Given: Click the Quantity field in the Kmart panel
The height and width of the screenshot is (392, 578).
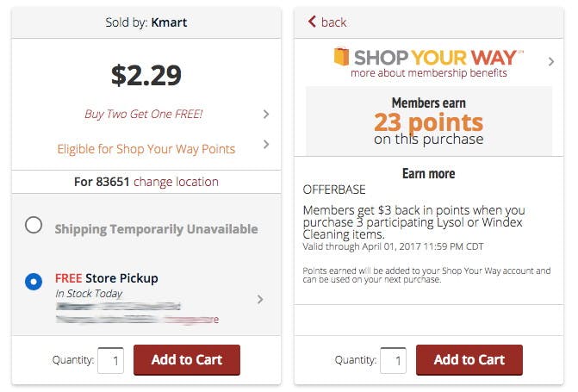Looking at the screenshot, I should (110, 360).
